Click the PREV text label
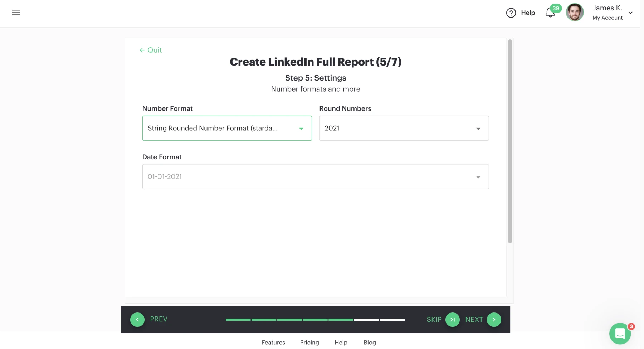 point(159,319)
